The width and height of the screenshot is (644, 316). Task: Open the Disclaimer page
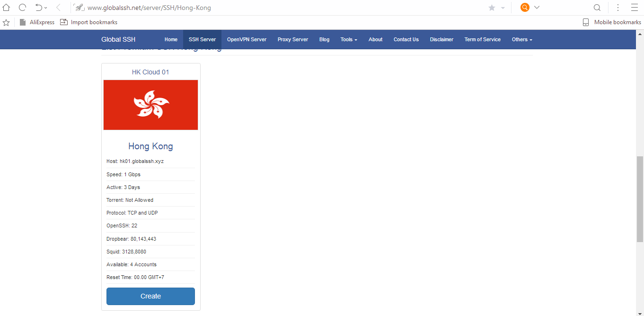pos(441,39)
